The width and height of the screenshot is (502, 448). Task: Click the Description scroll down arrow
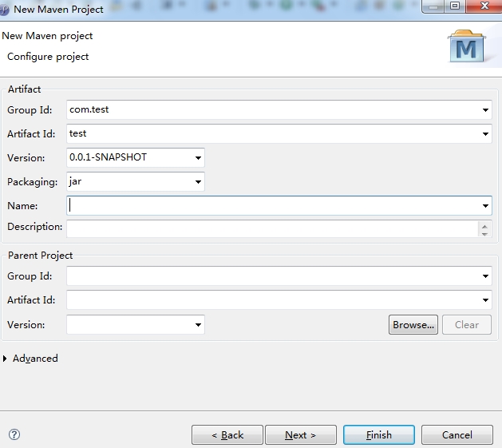point(484,234)
